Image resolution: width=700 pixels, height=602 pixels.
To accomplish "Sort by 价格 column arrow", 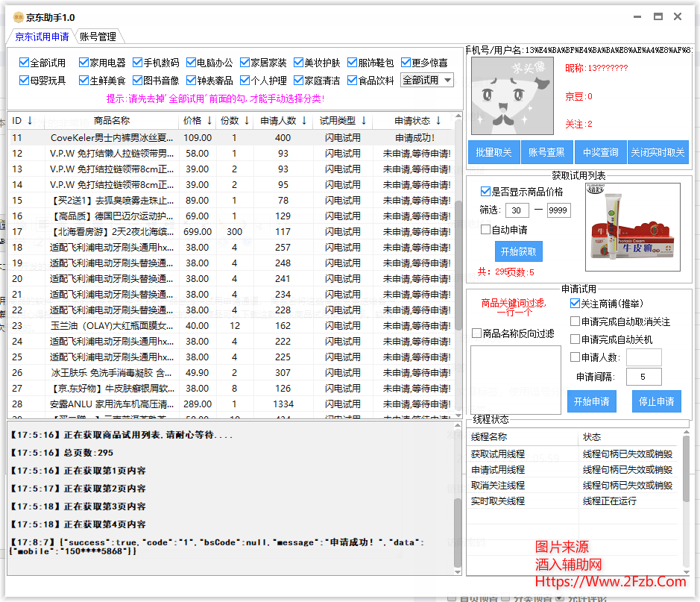I will [x=209, y=121].
